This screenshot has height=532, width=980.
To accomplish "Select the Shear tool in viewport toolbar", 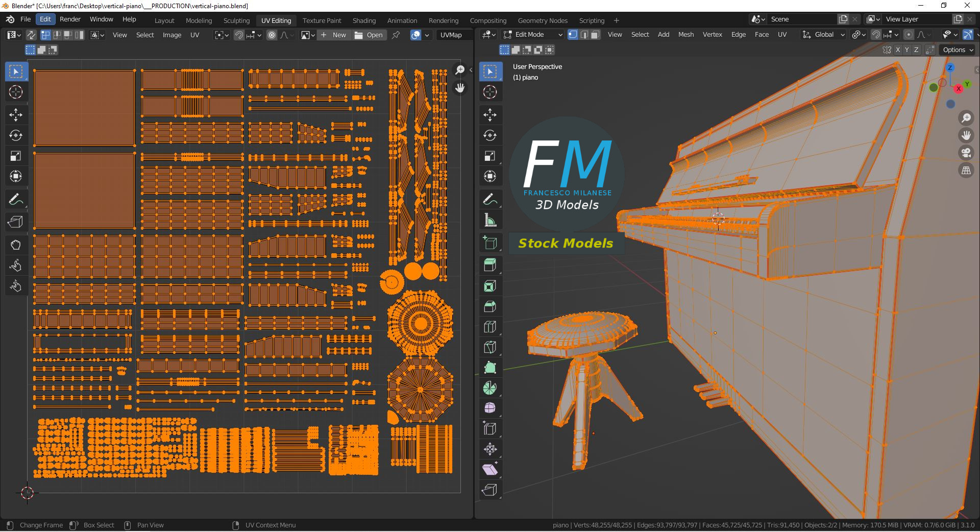I will (490, 470).
